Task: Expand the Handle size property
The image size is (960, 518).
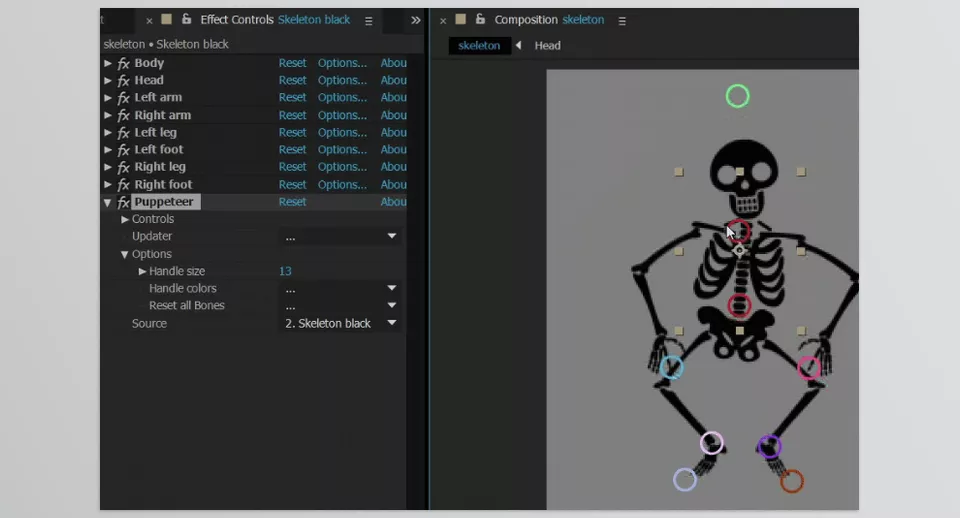Action: (142, 271)
